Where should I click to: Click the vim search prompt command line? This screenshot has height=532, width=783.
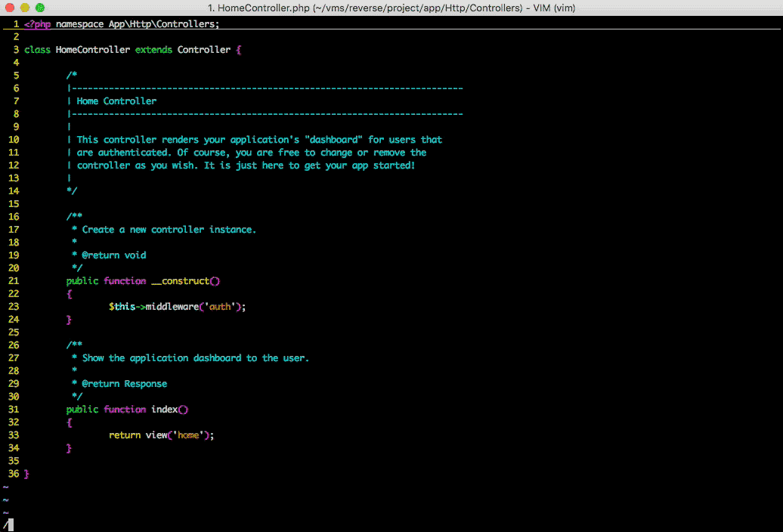(391, 525)
